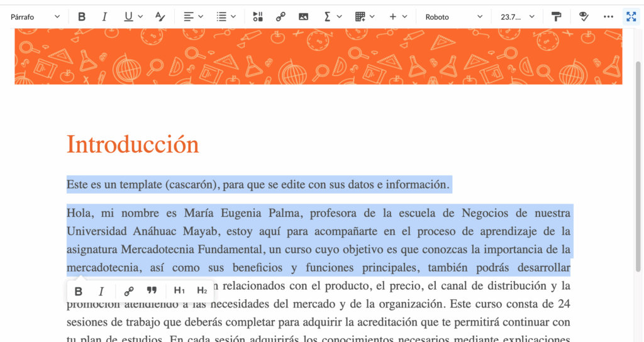Insert a link using the top toolbar
The width and height of the screenshot is (644, 342).
tap(280, 17)
